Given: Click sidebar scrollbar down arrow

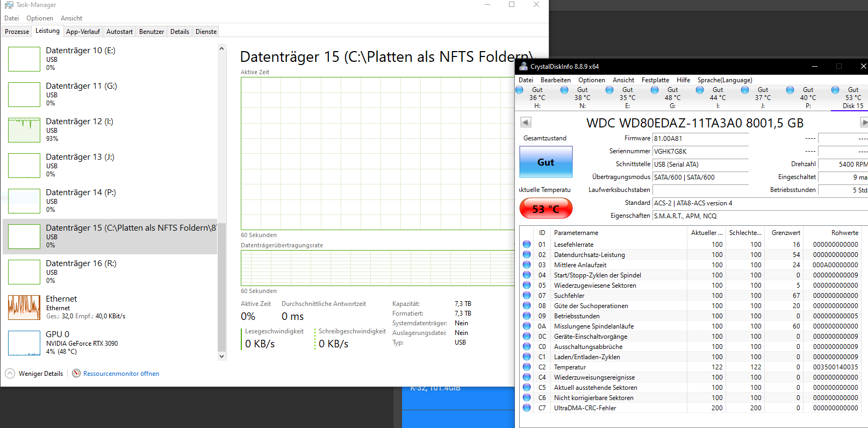Looking at the screenshot, I should pyautogui.click(x=221, y=356).
